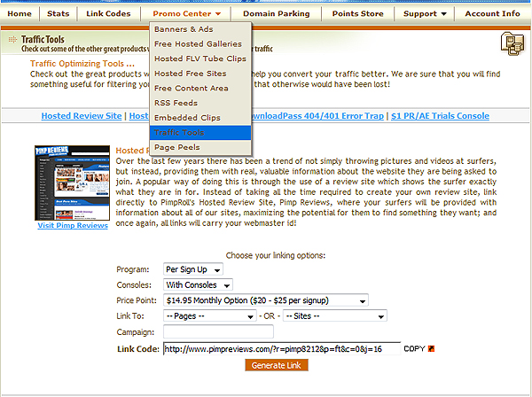Open the Consoles dropdown
Screen dimensions: 532x397
[198, 285]
